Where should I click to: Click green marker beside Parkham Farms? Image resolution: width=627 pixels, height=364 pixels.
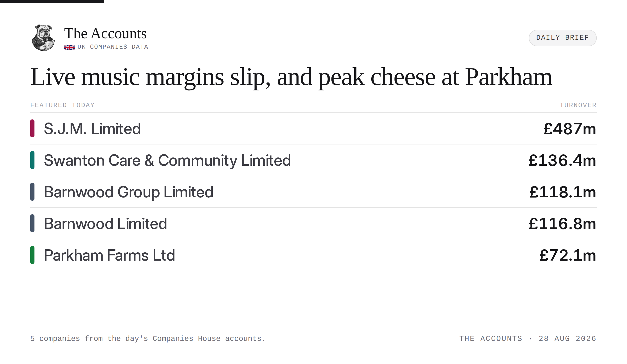click(x=32, y=255)
